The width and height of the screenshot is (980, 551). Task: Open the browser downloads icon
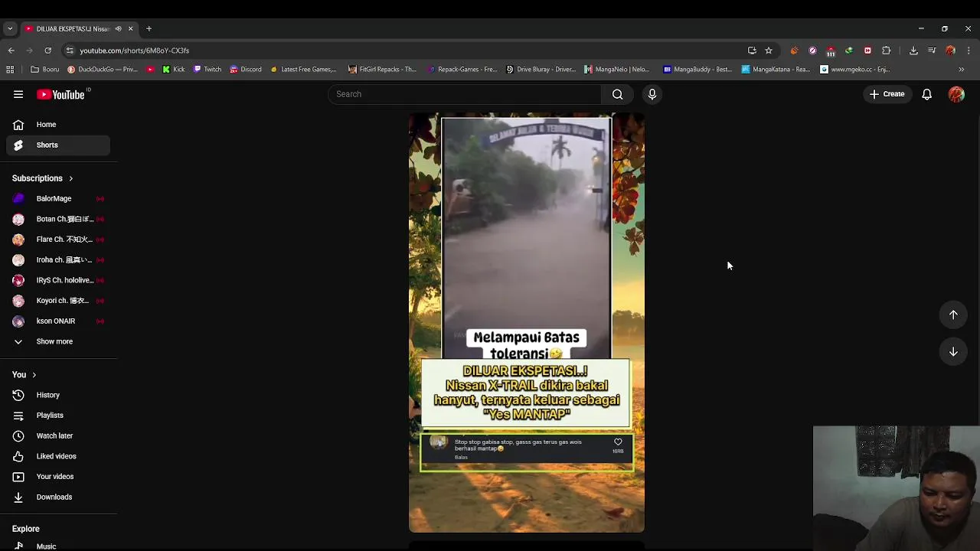pos(913,51)
